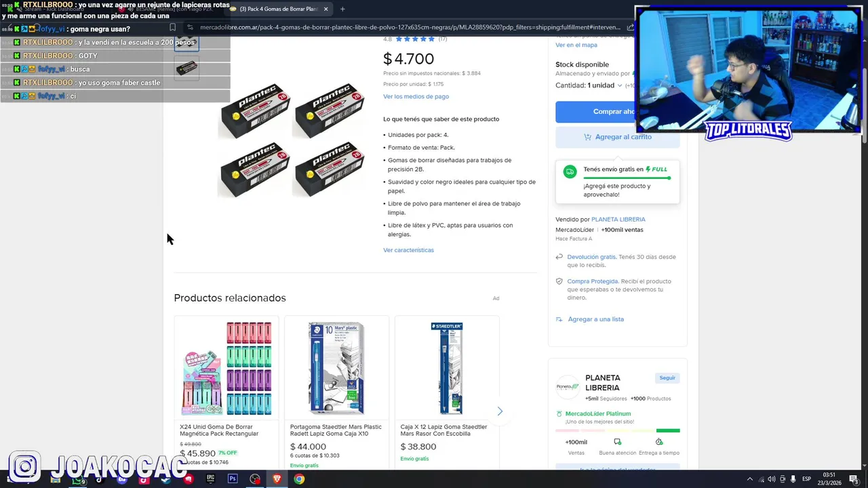Open Riot client icon in taskbar
This screenshot has width=868, height=488.
(189, 479)
